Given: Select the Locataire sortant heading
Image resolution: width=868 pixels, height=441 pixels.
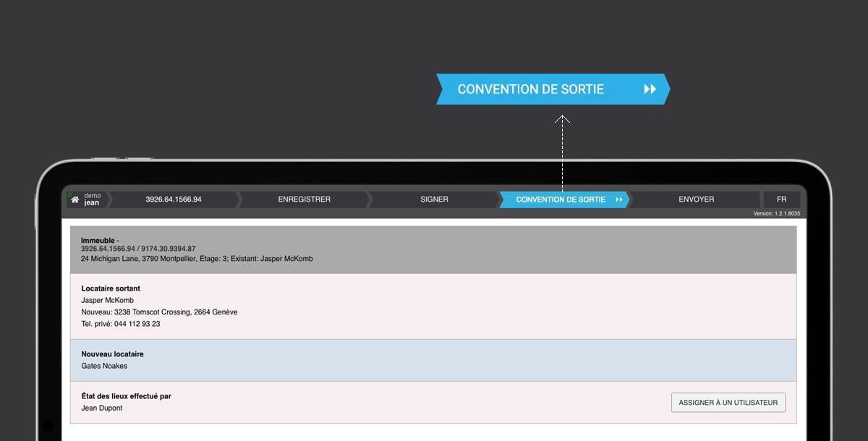Looking at the screenshot, I should pyautogui.click(x=111, y=288).
